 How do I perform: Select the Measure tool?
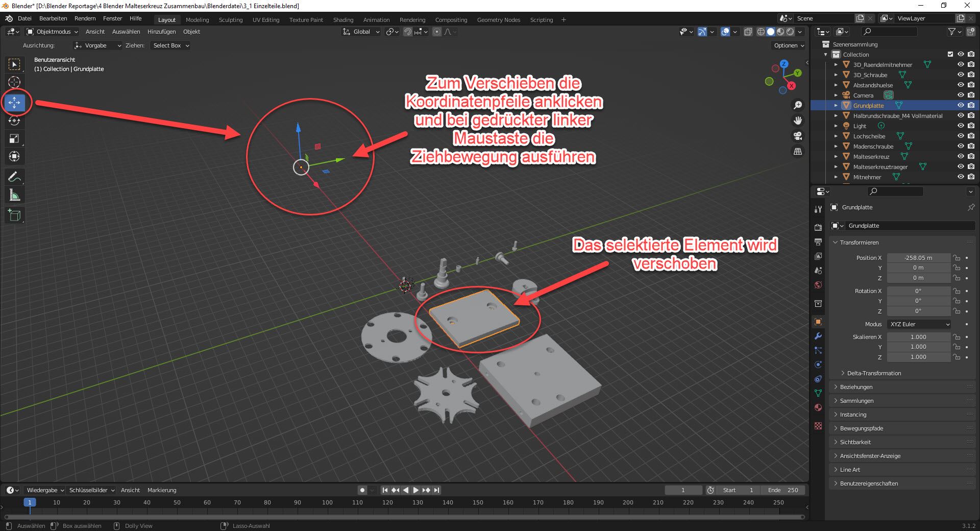(x=14, y=195)
